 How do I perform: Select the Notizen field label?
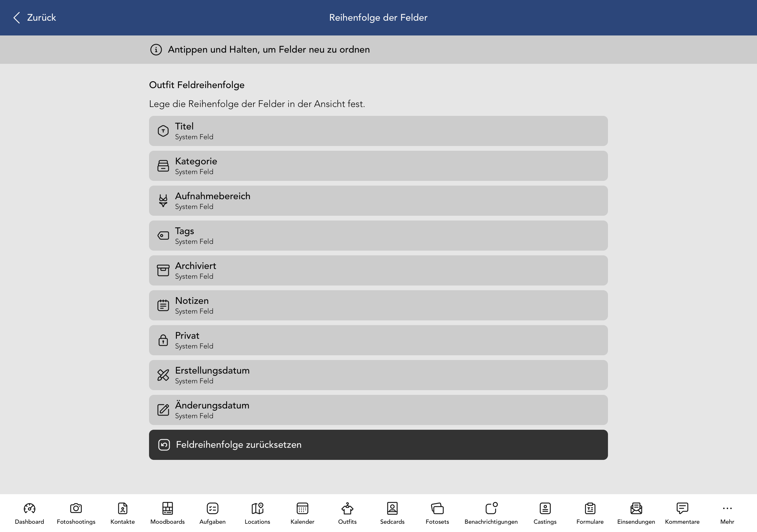192,301
